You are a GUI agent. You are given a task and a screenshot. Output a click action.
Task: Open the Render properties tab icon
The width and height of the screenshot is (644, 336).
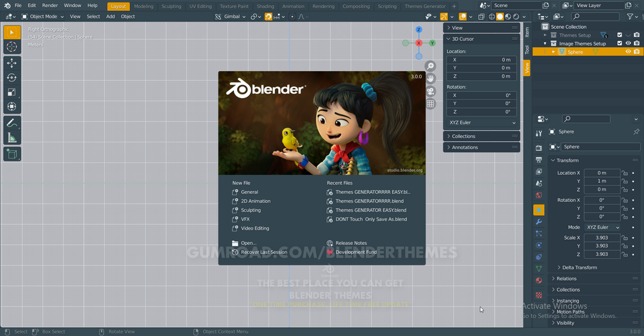(x=539, y=147)
